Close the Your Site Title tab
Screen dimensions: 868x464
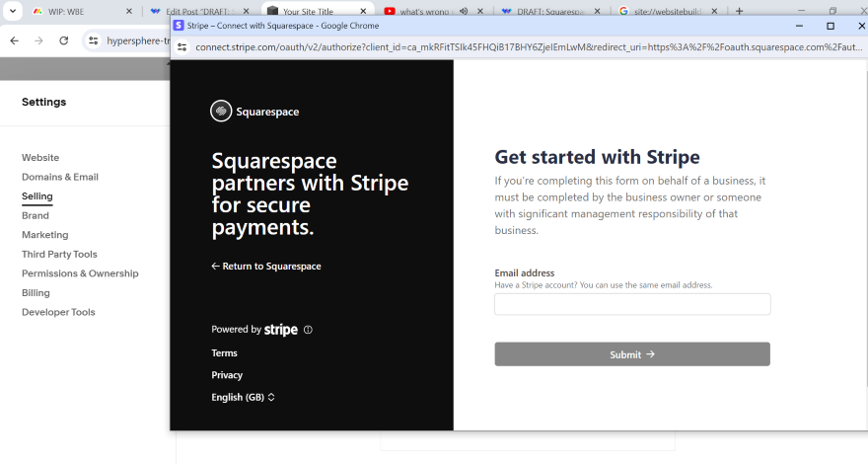coord(363,11)
